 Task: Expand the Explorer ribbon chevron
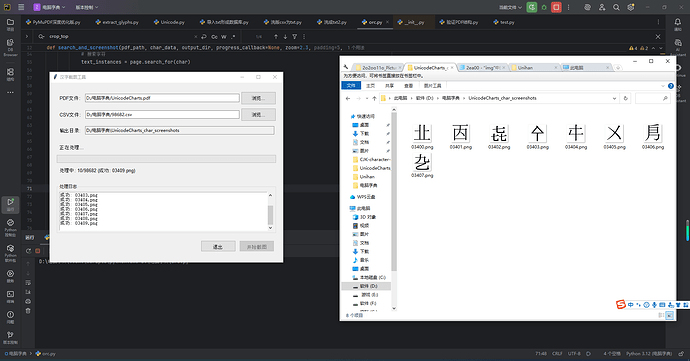click(663, 86)
